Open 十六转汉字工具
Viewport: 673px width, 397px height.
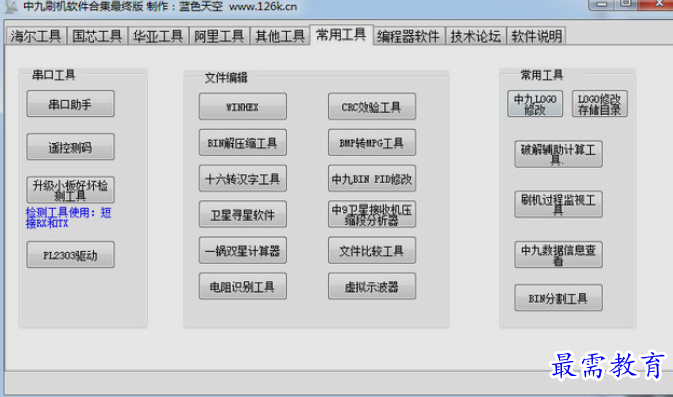coord(243,178)
